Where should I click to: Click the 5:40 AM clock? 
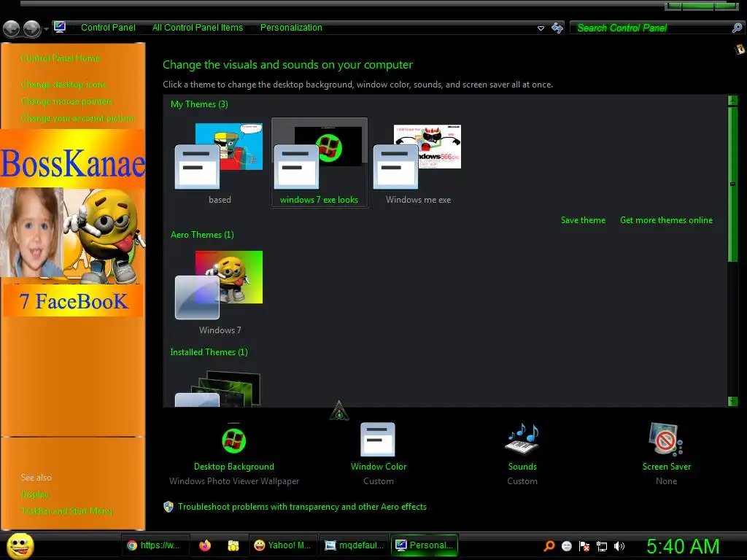point(683,546)
